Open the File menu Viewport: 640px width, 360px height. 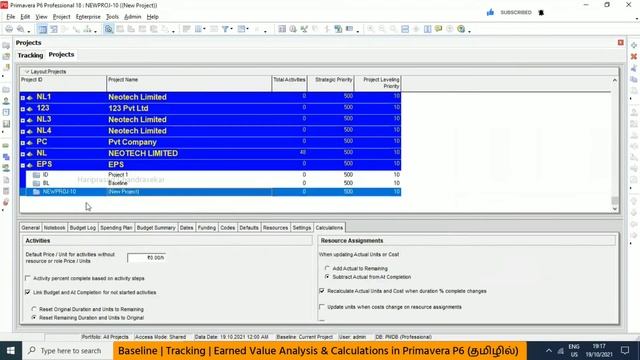[x=11, y=17]
